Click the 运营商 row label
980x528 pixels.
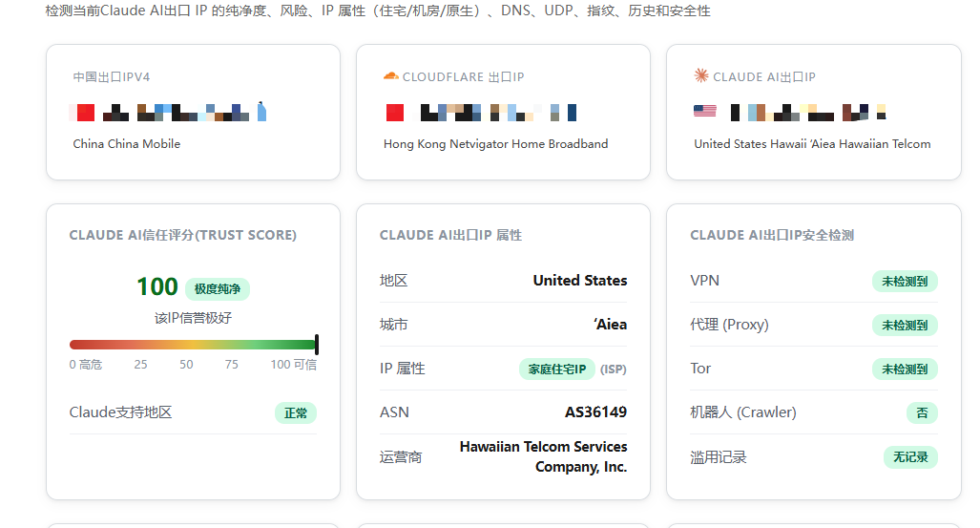pos(401,457)
